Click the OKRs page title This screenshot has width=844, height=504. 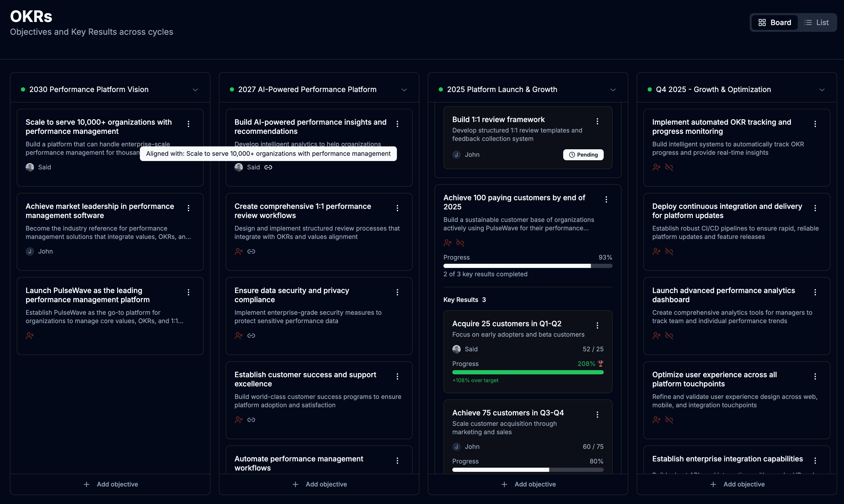pos(31,16)
